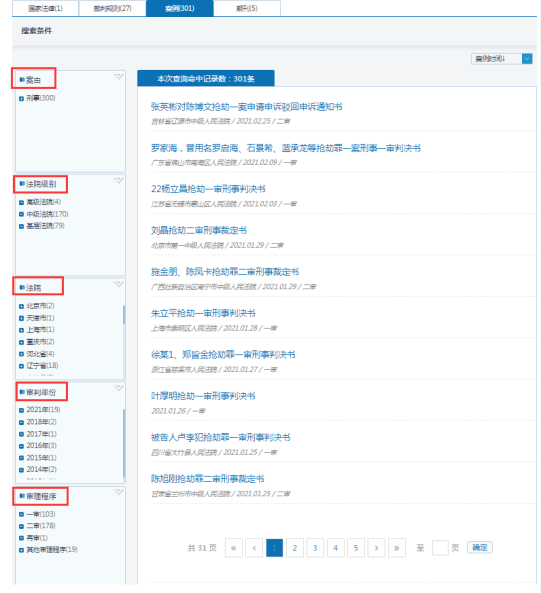The width and height of the screenshot is (541, 593).
Task: Open the 案例时间 sort dropdown
Action: click(x=502, y=59)
